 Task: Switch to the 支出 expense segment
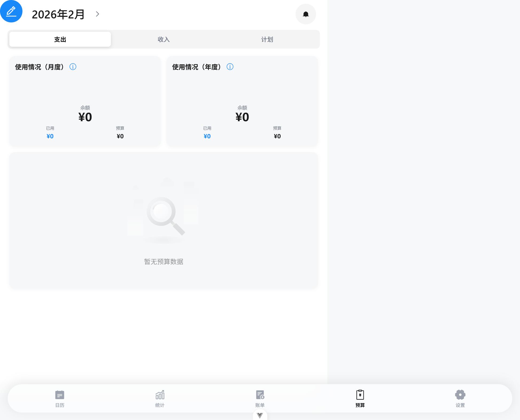(60, 40)
